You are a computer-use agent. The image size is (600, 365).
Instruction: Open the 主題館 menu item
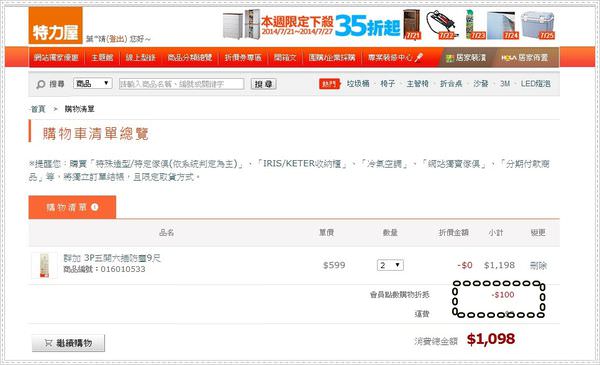103,57
